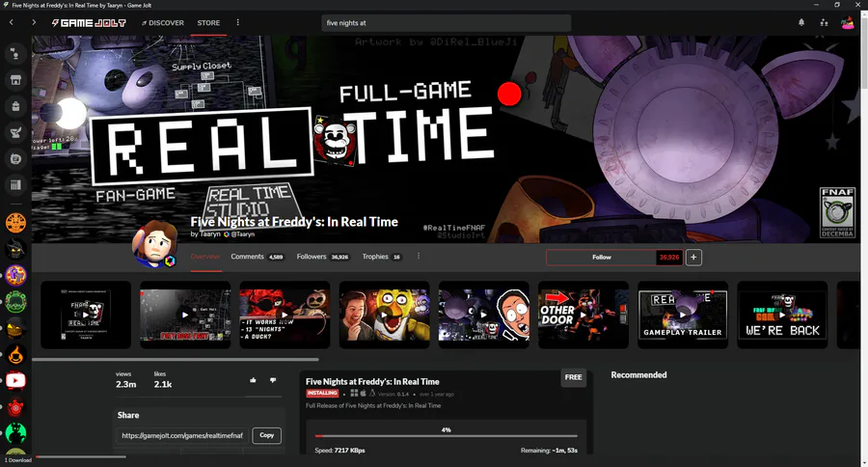This screenshot has width=868, height=467.
Task: Open the storefront icon in the sidebar
Action: click(x=15, y=80)
